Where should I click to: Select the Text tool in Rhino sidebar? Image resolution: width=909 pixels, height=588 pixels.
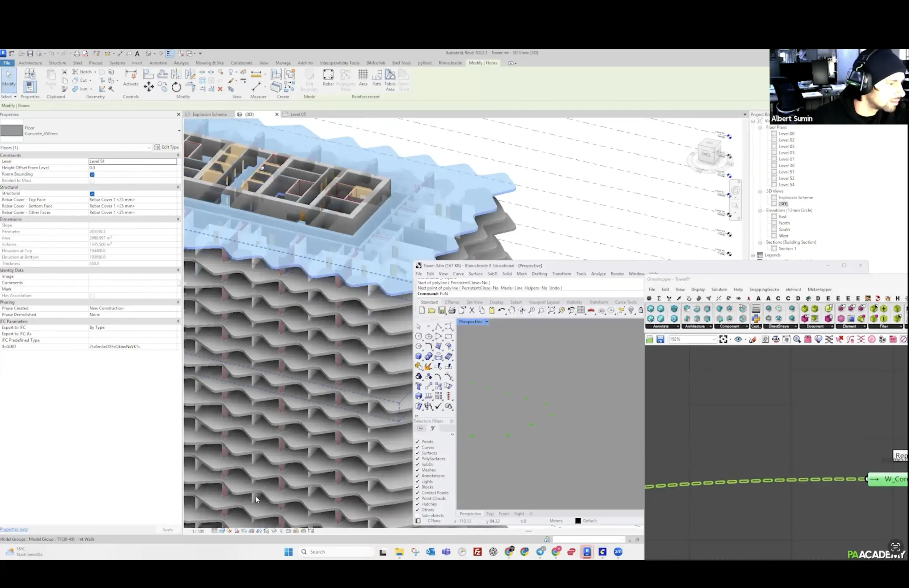coord(419,386)
